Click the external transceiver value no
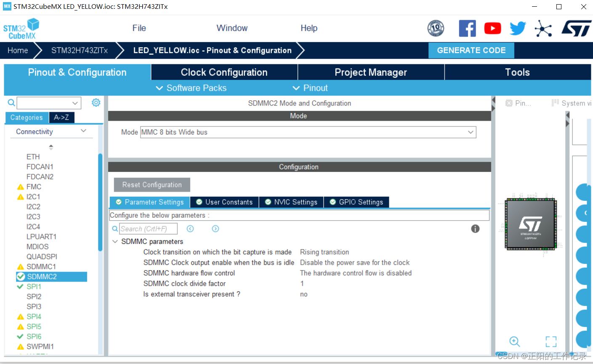 click(304, 294)
